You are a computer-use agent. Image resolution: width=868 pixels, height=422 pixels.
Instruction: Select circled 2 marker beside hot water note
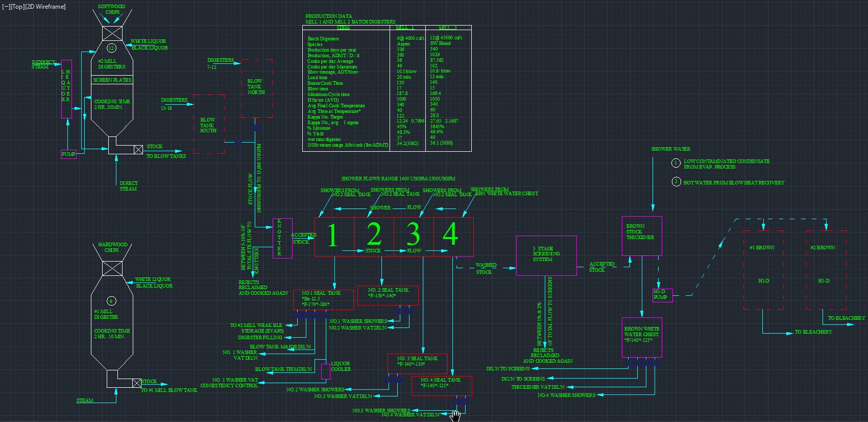pos(676,182)
